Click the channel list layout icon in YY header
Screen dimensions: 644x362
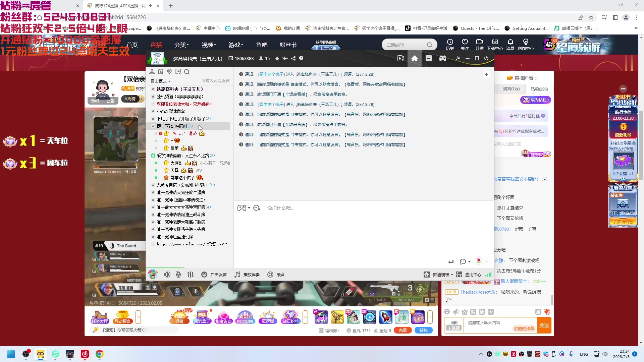pyautogui.click(x=429, y=58)
